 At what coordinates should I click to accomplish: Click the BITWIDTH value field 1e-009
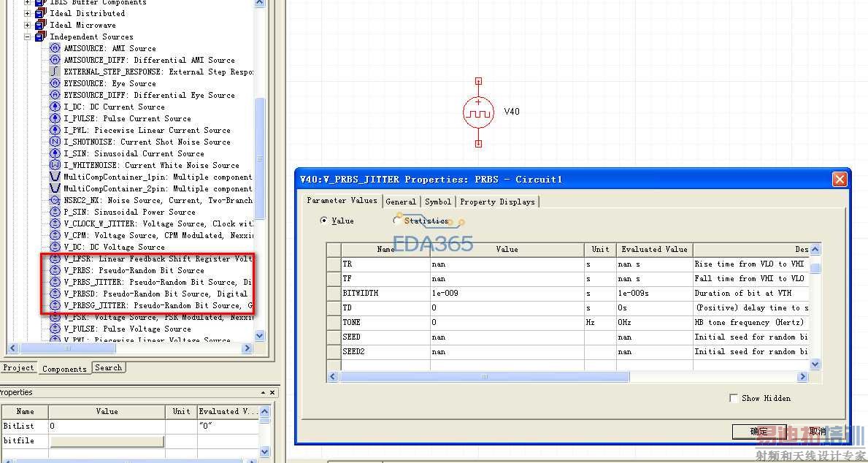507,293
